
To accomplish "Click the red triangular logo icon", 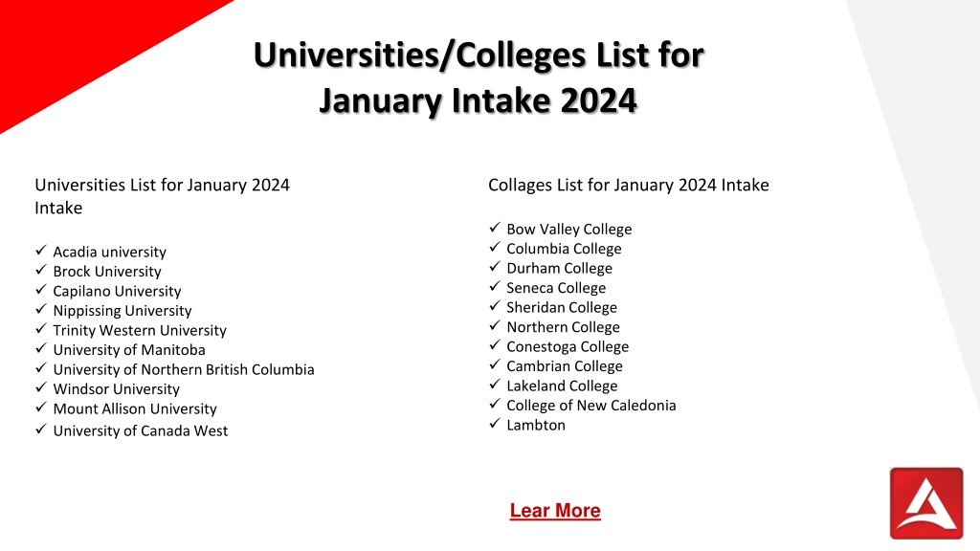I will 926,503.
